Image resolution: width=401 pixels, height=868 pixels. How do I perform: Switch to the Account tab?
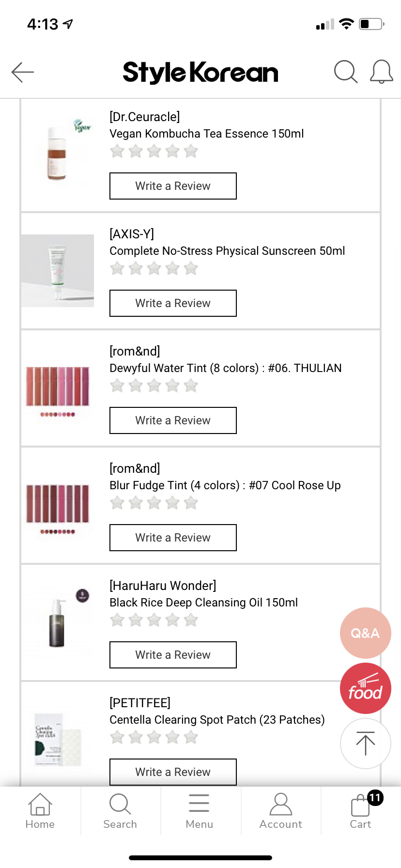(280, 811)
